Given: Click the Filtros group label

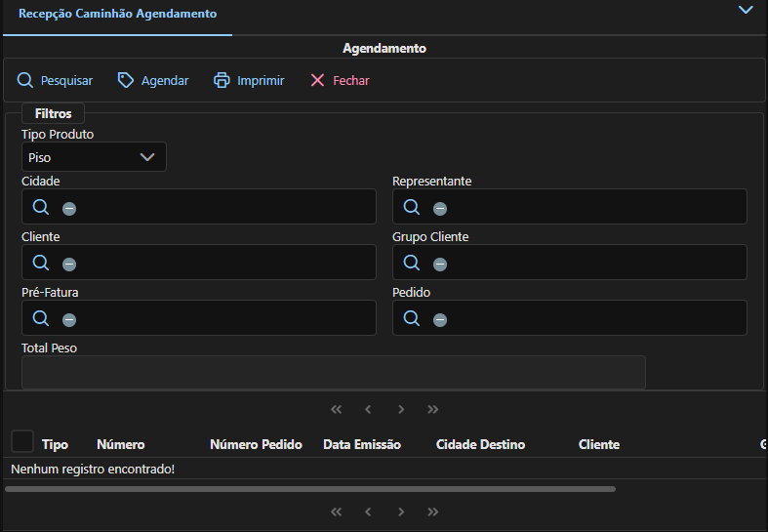Looking at the screenshot, I should (x=53, y=113).
